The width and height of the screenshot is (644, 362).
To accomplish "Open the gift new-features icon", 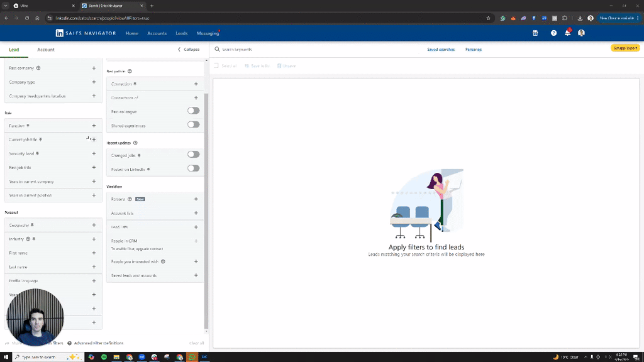I will pyautogui.click(x=535, y=33).
